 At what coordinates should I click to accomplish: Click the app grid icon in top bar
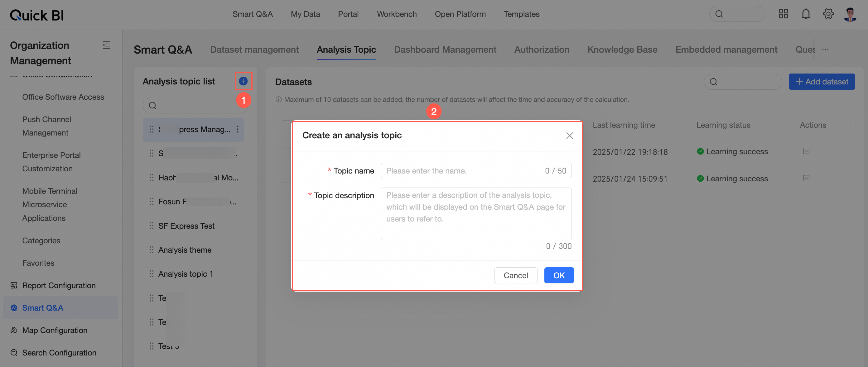[784, 14]
